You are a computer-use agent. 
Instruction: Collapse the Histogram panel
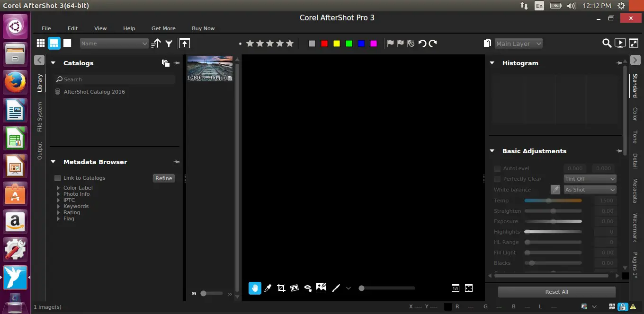tap(492, 63)
